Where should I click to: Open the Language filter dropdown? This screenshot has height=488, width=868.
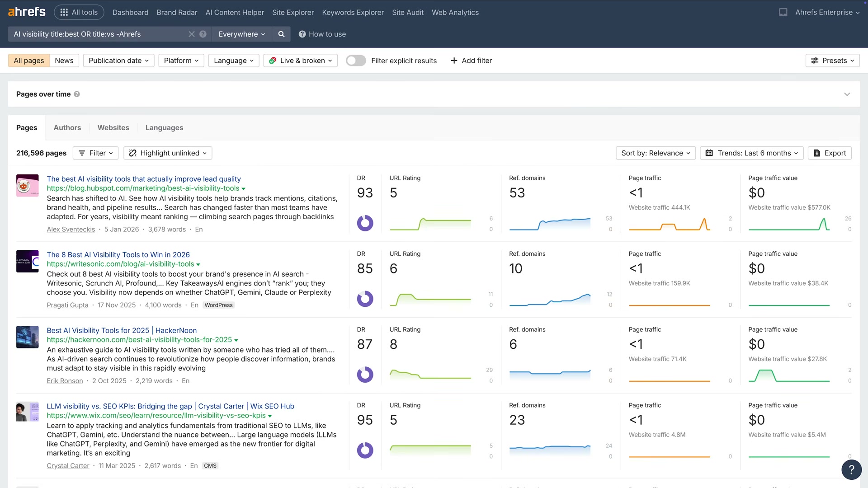(x=234, y=61)
